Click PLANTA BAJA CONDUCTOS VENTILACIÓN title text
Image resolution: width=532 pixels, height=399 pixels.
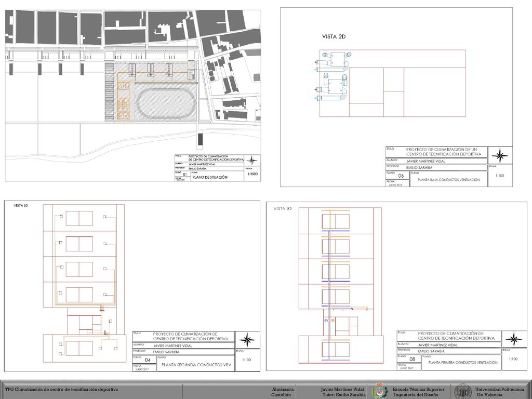point(449,180)
